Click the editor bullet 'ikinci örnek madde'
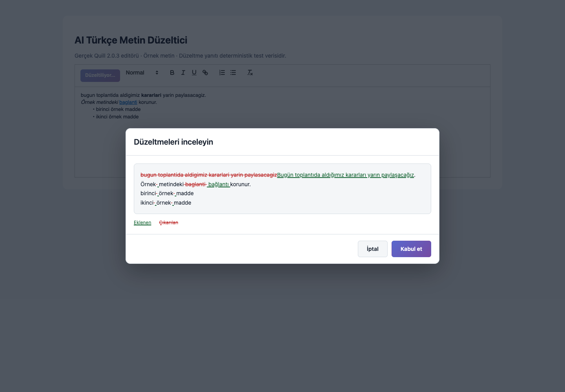 117,117
